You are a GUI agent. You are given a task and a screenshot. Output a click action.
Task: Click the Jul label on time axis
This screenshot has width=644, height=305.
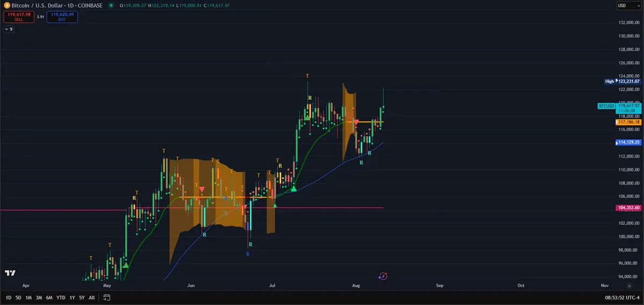tap(271, 285)
